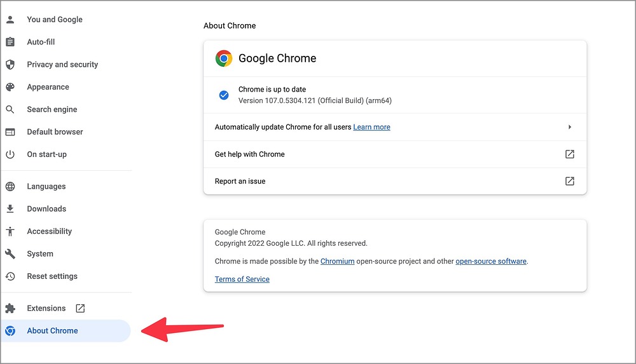Click the Auto-fill clipboard icon
This screenshot has height=364, width=636.
coord(10,42)
